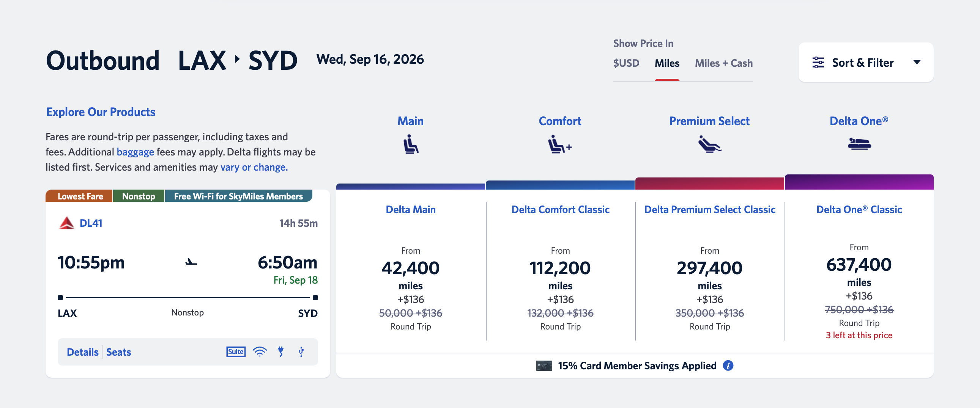Click the 3 left at this price notice
The width and height of the screenshot is (980, 408).
point(859,335)
